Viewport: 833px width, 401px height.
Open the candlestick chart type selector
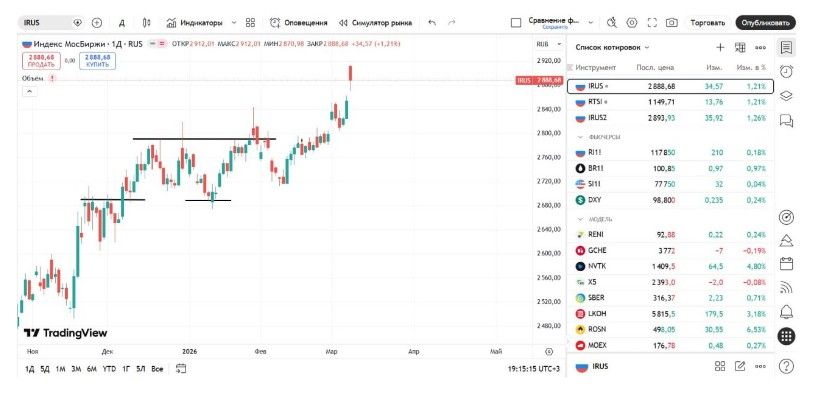pos(147,22)
